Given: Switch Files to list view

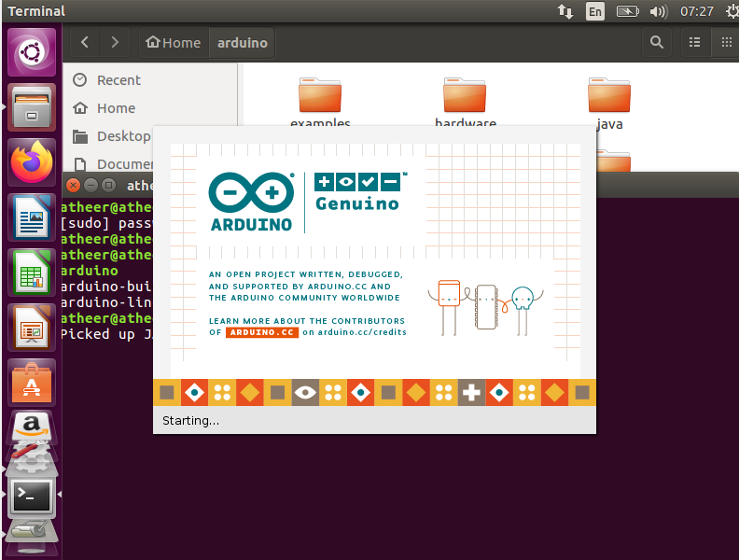Looking at the screenshot, I should 694,42.
